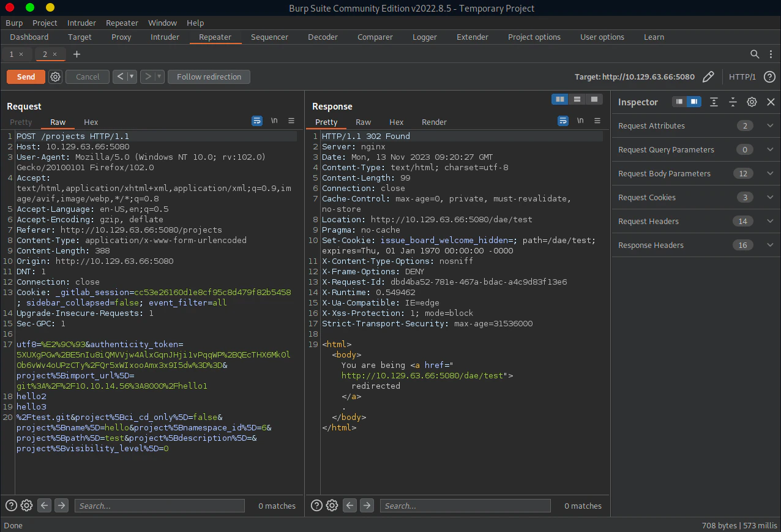Open Response search settings gear
This screenshot has width=781, height=532.
point(332,505)
